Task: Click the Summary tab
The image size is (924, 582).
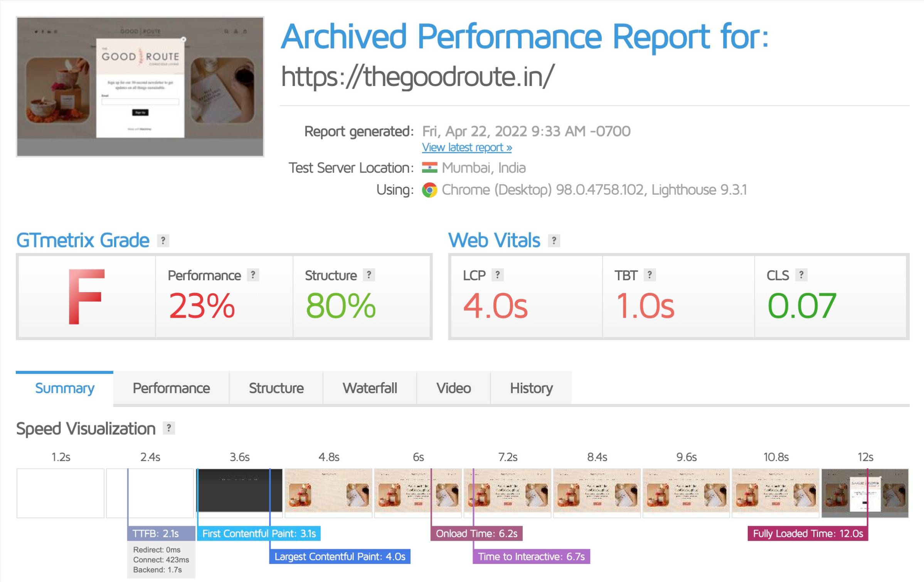Action: coord(65,388)
